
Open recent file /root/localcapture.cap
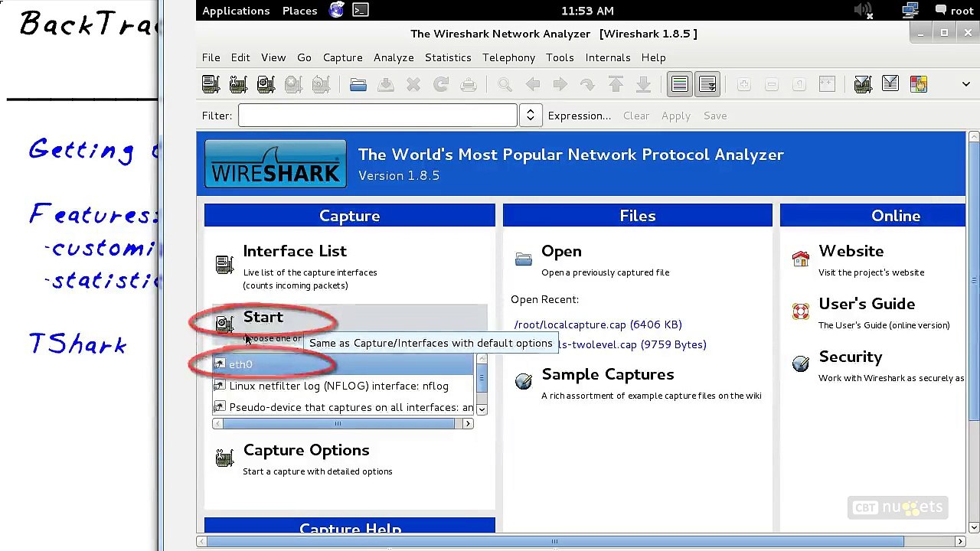pos(598,324)
